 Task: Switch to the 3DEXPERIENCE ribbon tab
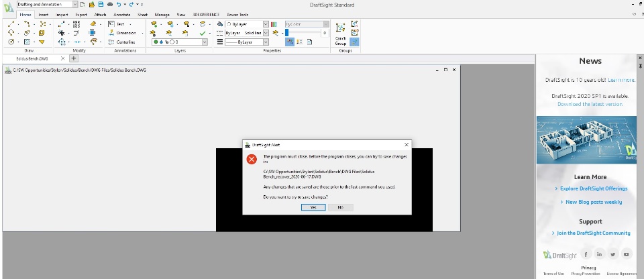click(206, 15)
